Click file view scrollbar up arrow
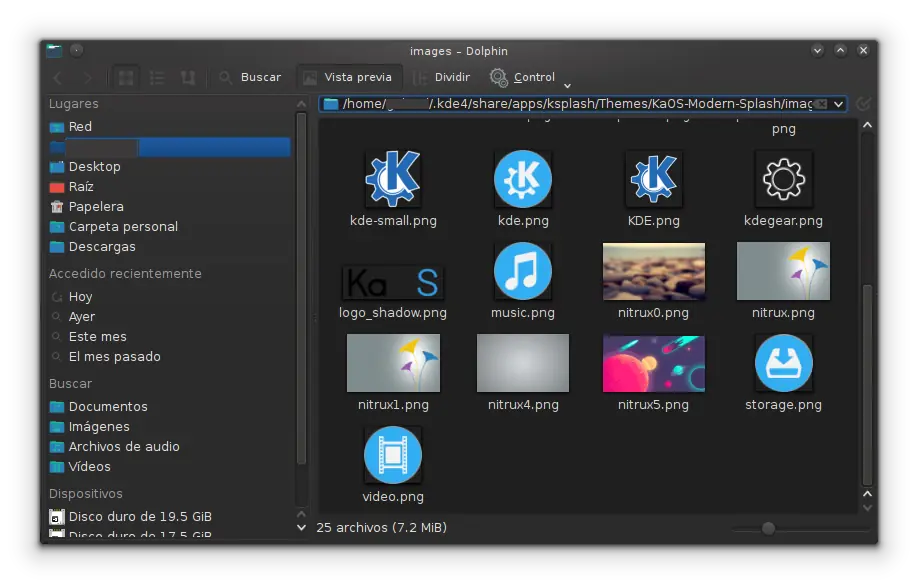The height and width of the screenshot is (584, 918). [867, 125]
